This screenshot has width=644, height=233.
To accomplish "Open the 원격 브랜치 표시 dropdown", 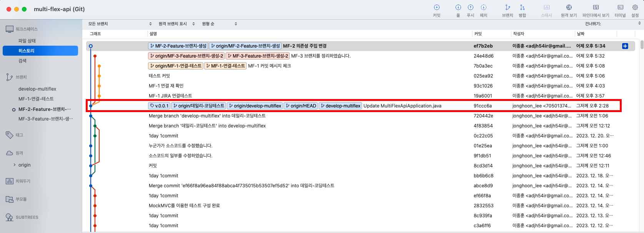I will 176,24.
